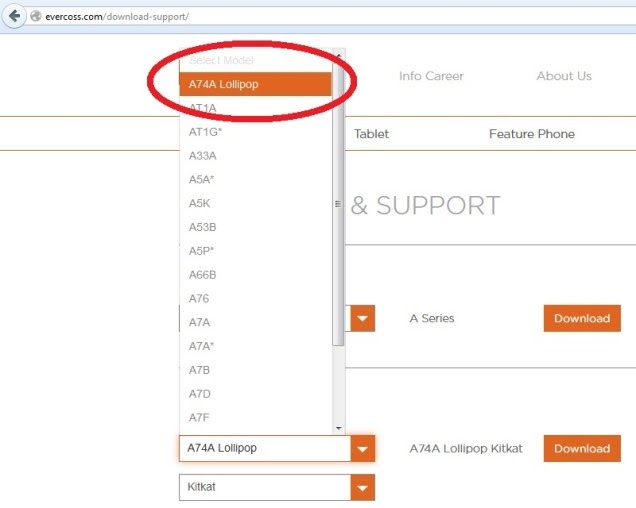Click the evercoss.com address bar URL
The image size is (636, 508).
coord(117,17)
